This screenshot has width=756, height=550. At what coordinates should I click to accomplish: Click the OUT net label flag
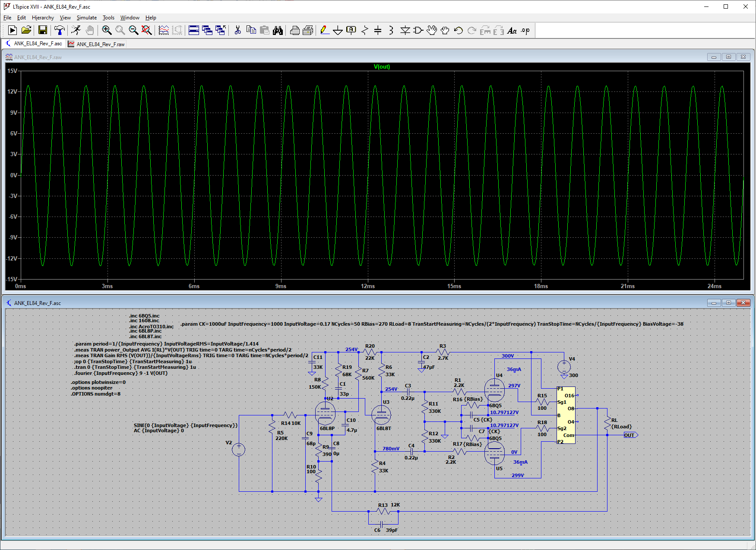pyautogui.click(x=630, y=435)
